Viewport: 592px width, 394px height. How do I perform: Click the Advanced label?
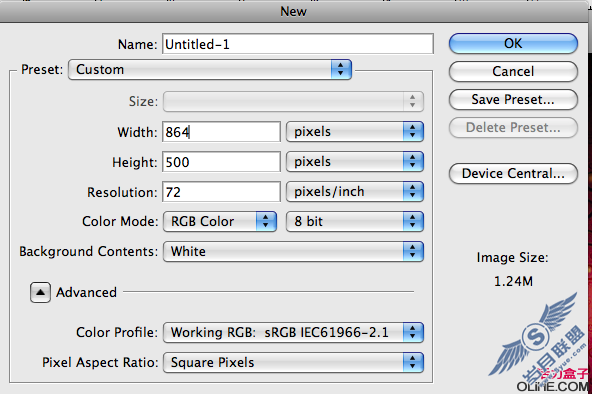86,292
